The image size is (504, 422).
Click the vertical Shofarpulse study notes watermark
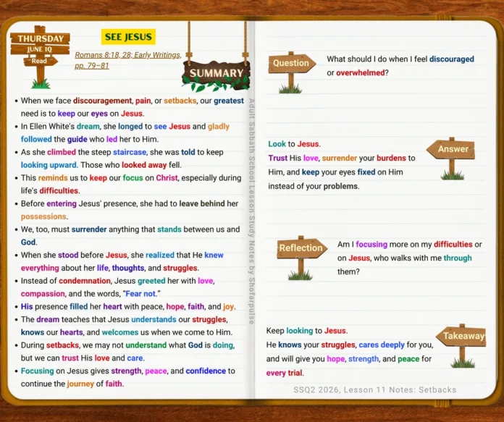252,211
